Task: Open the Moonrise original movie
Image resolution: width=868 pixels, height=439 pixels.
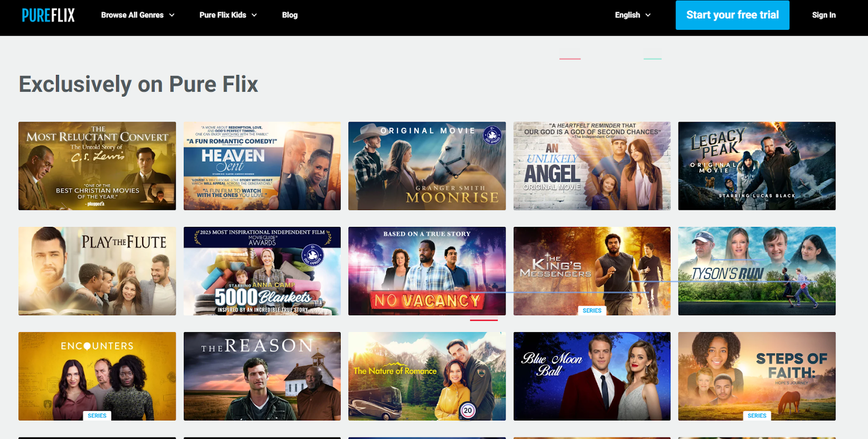Action: pos(427,166)
